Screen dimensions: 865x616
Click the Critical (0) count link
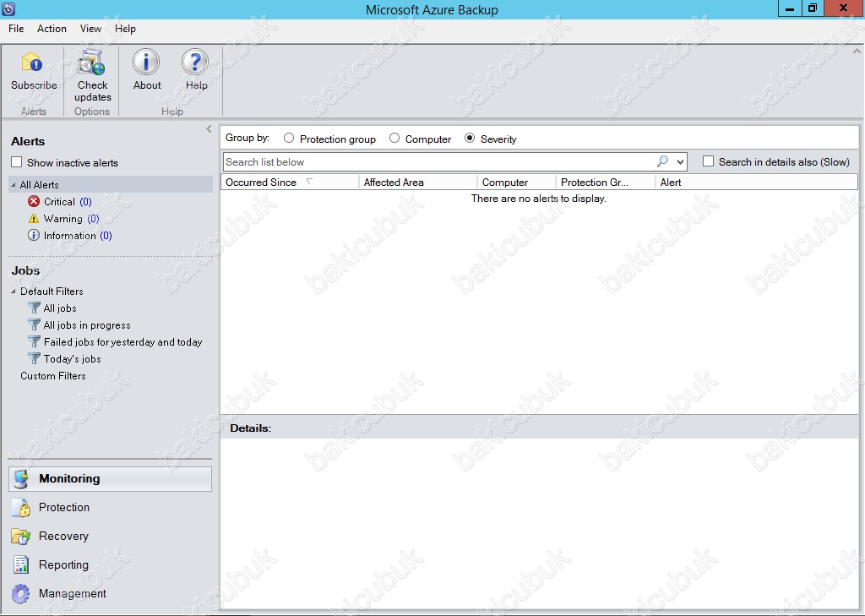coord(85,201)
